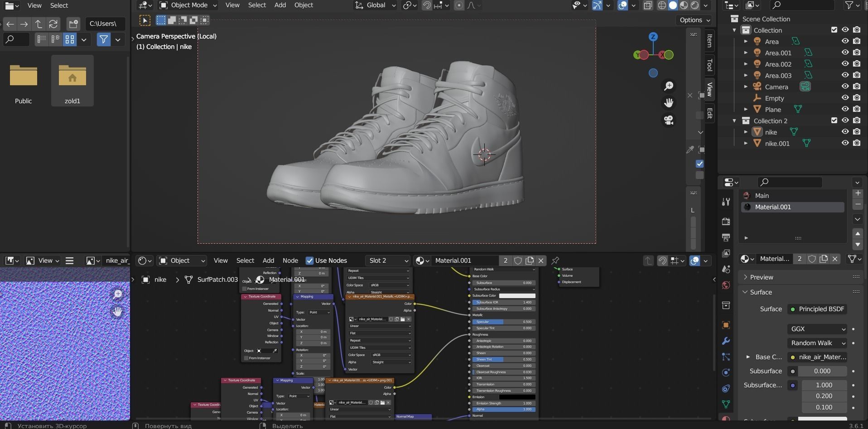Switch to Item sidebar tab
Screen dimensions: 868x429
pyautogui.click(x=709, y=40)
